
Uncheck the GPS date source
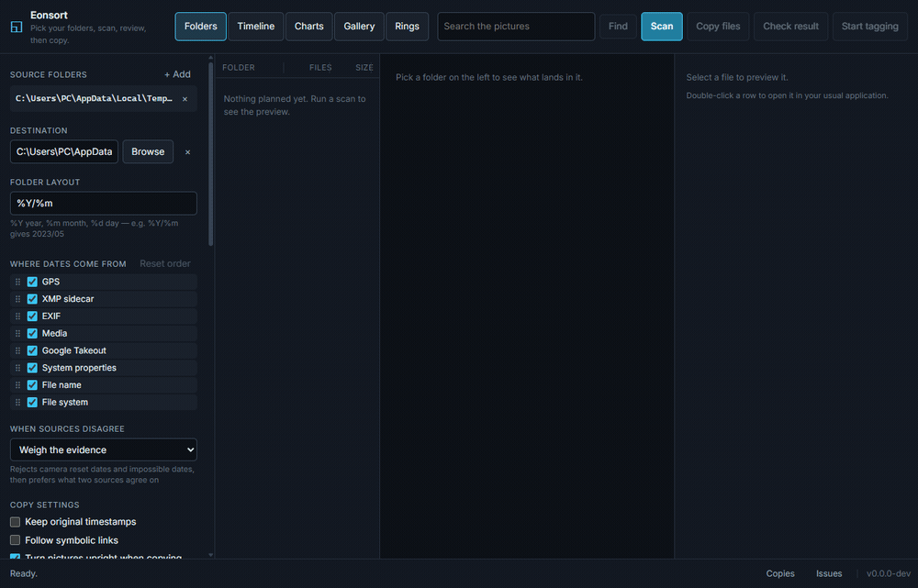click(32, 282)
